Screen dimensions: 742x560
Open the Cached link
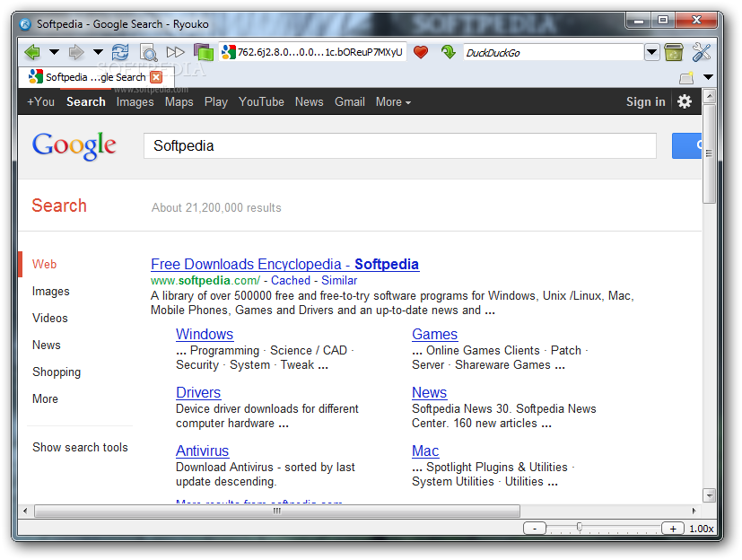(x=291, y=280)
